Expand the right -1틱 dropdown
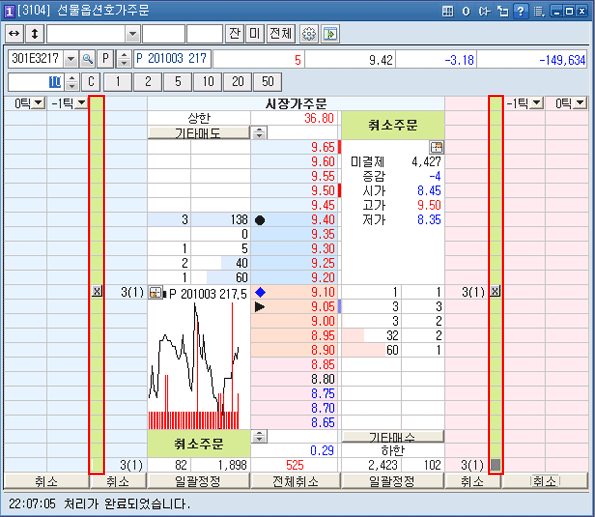595x517 pixels. tap(537, 103)
